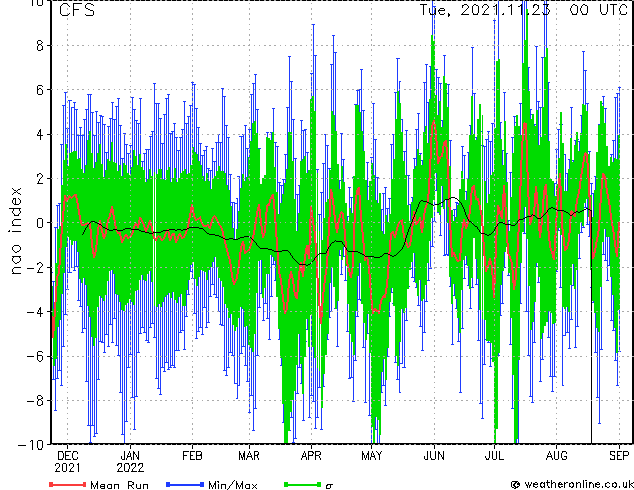
Task: Click the 'nao index' y-axis label
Action: (15, 231)
